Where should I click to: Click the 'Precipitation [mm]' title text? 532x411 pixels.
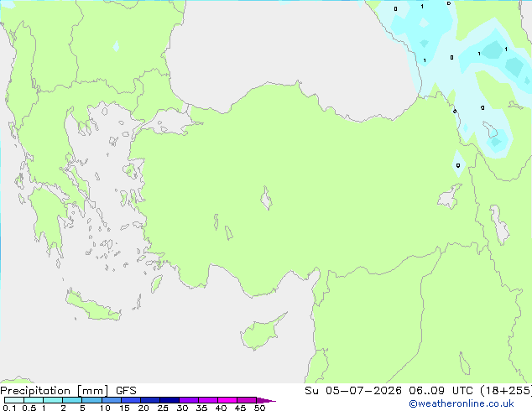55,391
